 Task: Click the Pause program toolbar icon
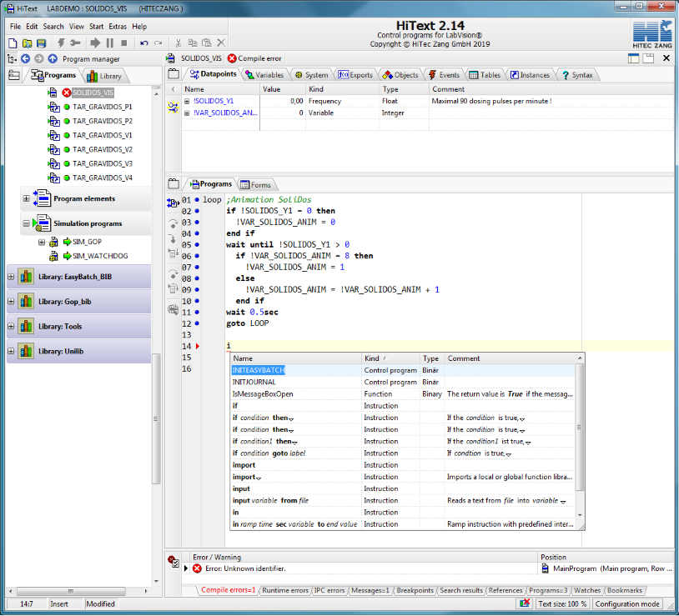110,43
